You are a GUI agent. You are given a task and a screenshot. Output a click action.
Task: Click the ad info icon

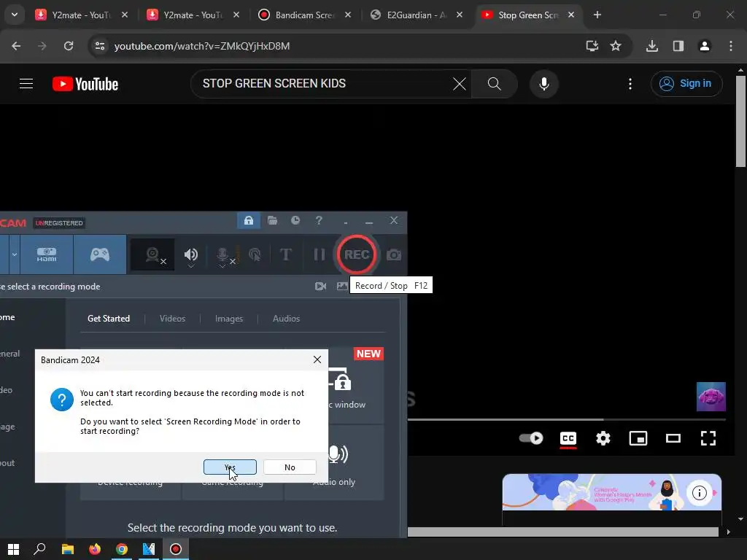pos(700,493)
